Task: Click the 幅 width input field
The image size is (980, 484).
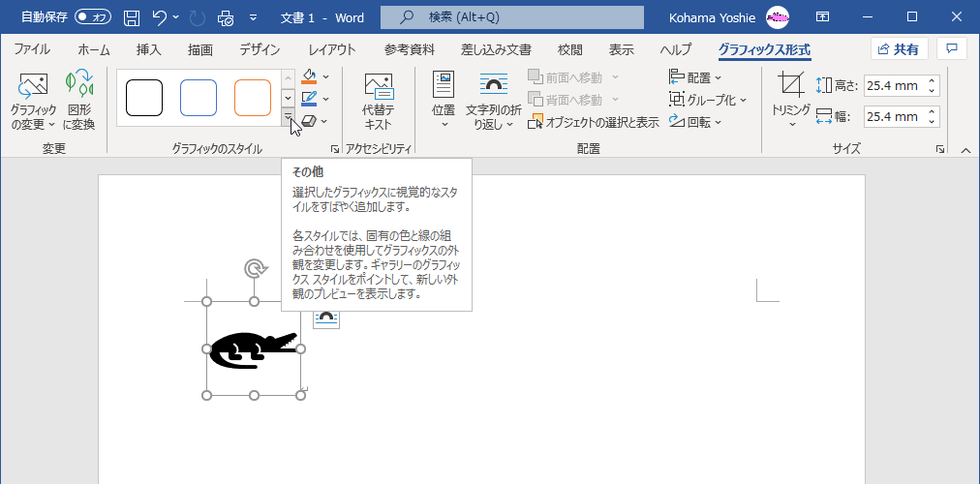Action: (x=895, y=116)
